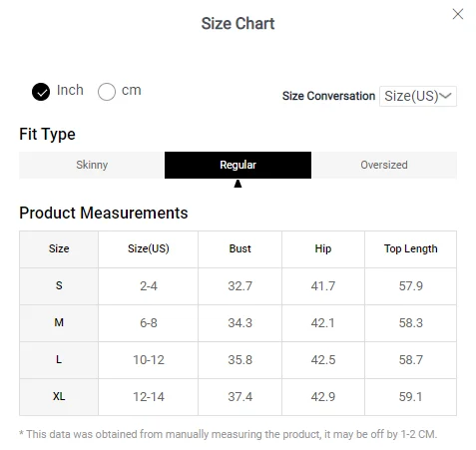476x450 pixels.
Task: Select the Inch unit radio button
Action: [x=41, y=92]
